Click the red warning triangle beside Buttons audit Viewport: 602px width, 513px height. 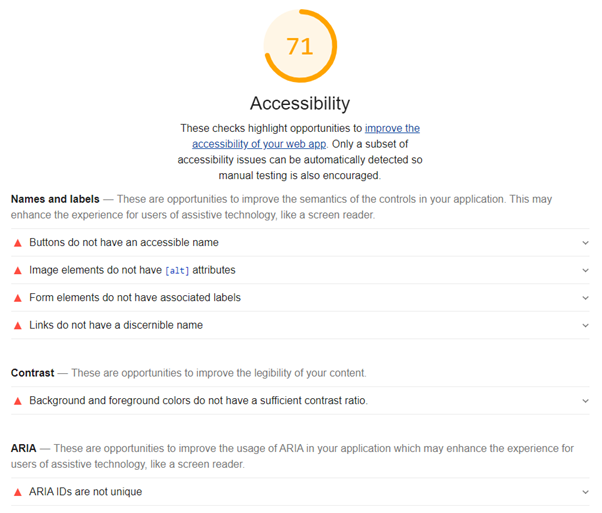coord(17,243)
